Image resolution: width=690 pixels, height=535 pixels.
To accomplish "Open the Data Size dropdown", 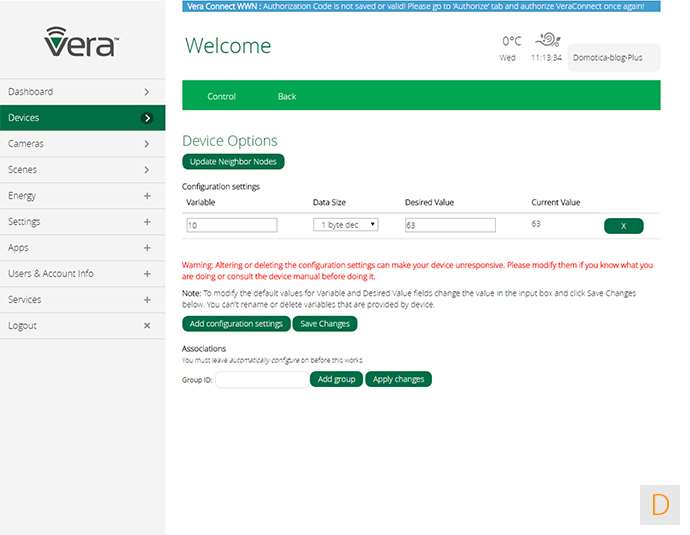I will click(x=345, y=225).
